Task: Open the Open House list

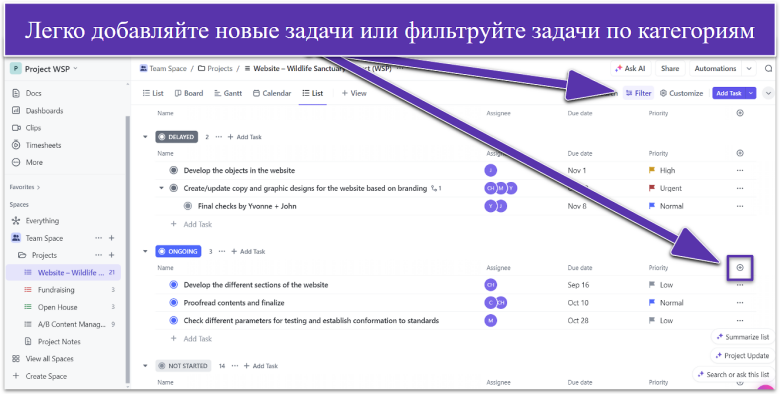Action: click(x=57, y=307)
